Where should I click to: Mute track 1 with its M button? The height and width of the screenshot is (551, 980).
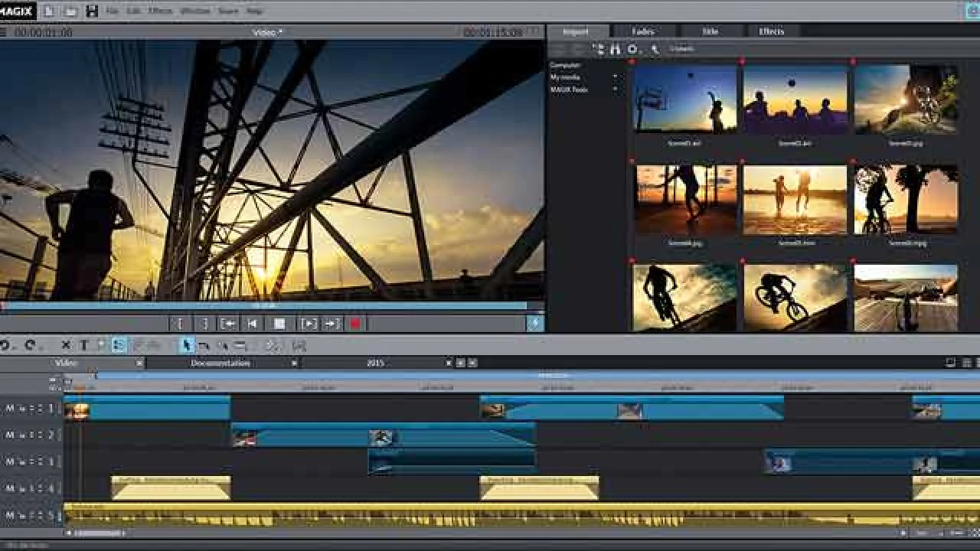pos(9,409)
